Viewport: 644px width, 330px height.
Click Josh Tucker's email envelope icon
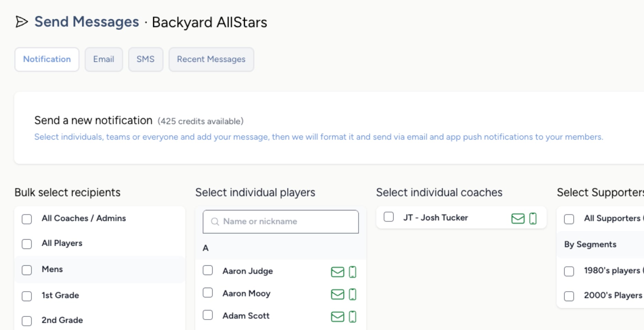(518, 218)
